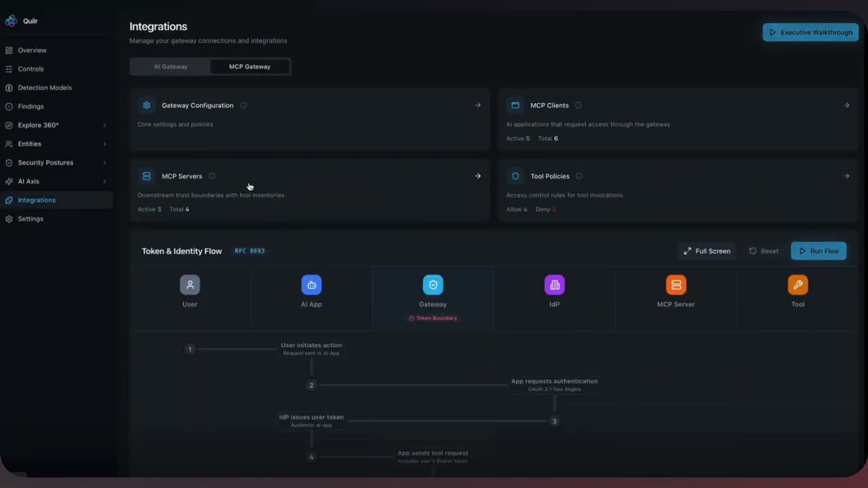The width and height of the screenshot is (868, 488).
Task: Click info icon beside Tool Policies
Action: (x=579, y=176)
